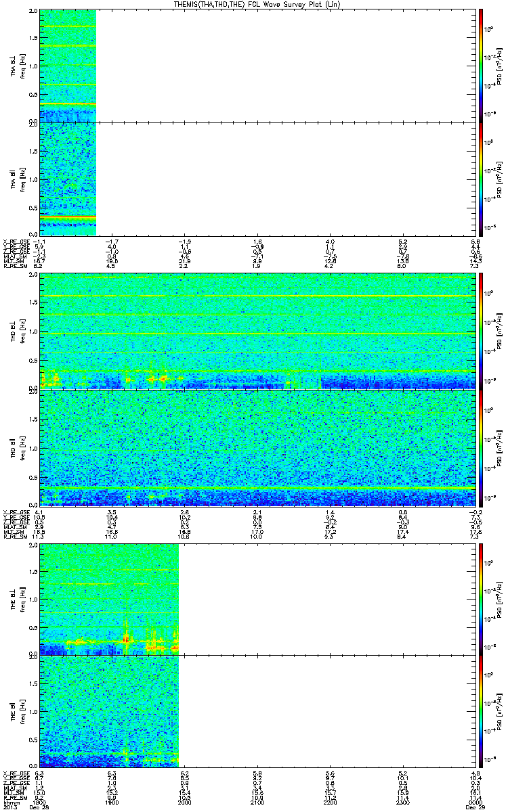Click the 'THD B∥ freq [Hz]' y-axis label
Viewport: 508px width, 812px height.
coord(17,447)
